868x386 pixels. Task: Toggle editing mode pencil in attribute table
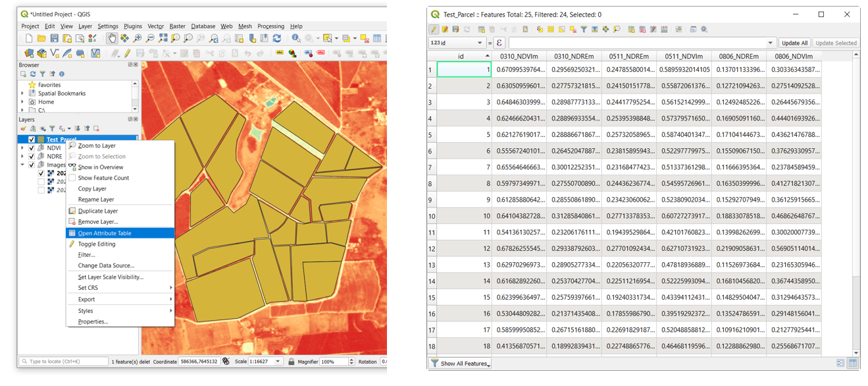[434, 30]
